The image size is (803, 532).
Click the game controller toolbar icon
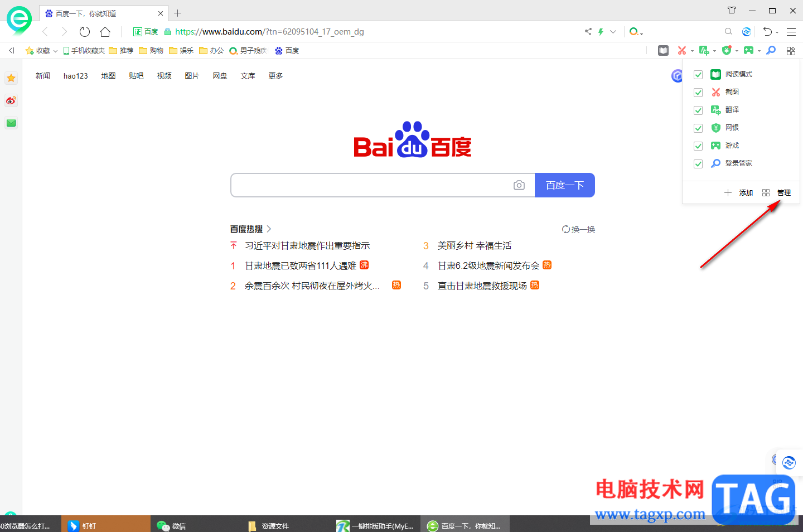(x=748, y=50)
